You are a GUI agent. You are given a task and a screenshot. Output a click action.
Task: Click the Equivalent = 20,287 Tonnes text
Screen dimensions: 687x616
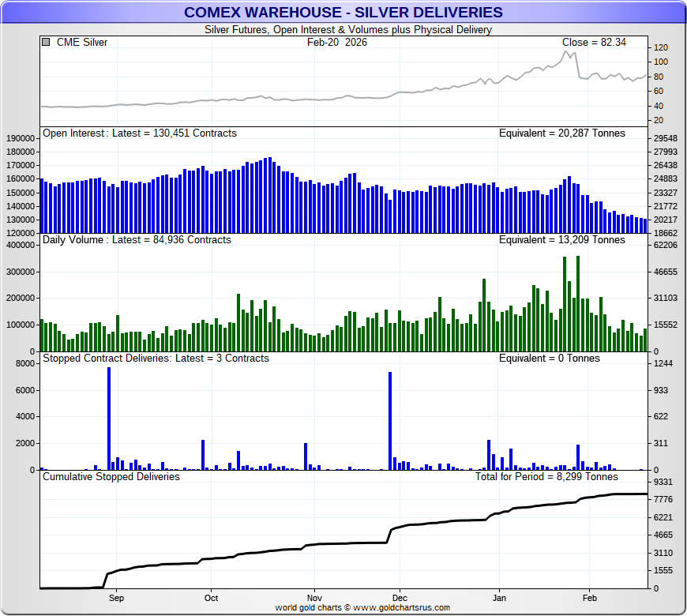[561, 133]
